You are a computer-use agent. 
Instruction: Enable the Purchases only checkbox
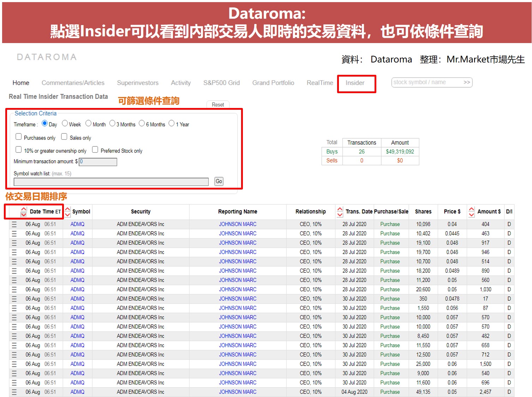19,136
